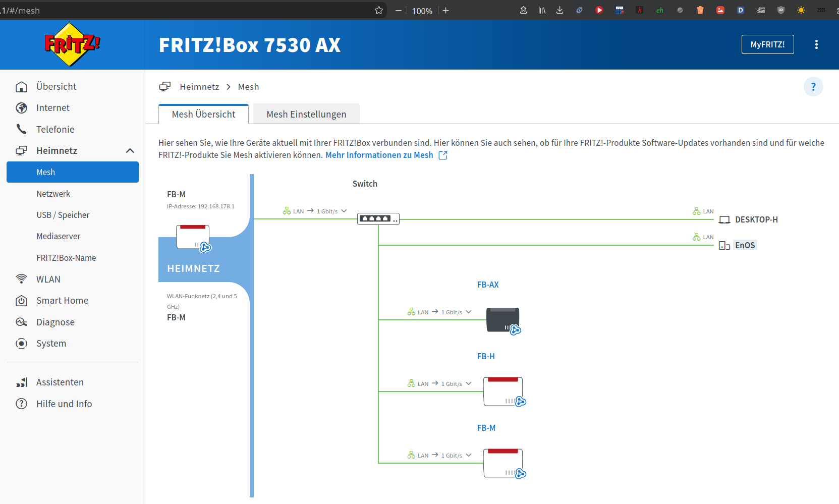Open the browser library icon

(x=542, y=10)
